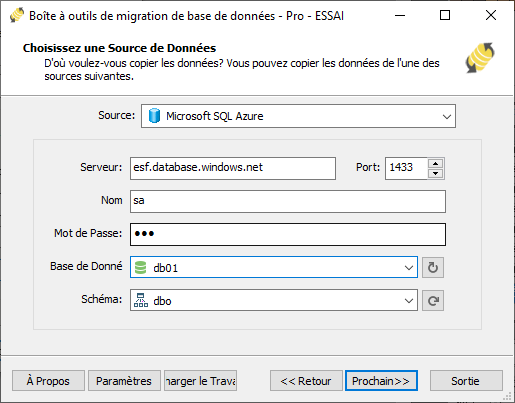The width and height of the screenshot is (515, 403).
Task: Click the dbo schema hierarchy icon
Action: 141,300
